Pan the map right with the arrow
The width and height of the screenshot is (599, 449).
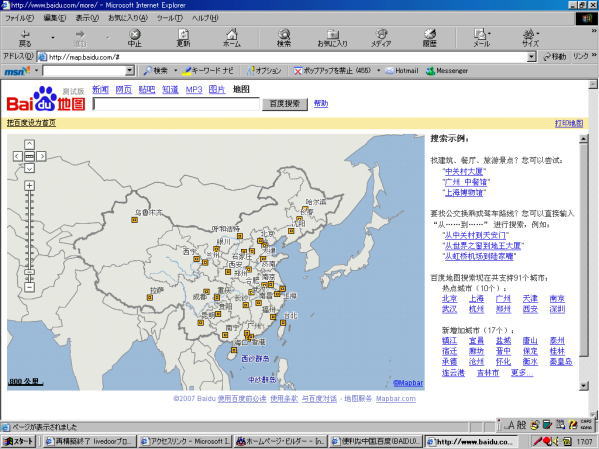pyautogui.click(x=41, y=156)
